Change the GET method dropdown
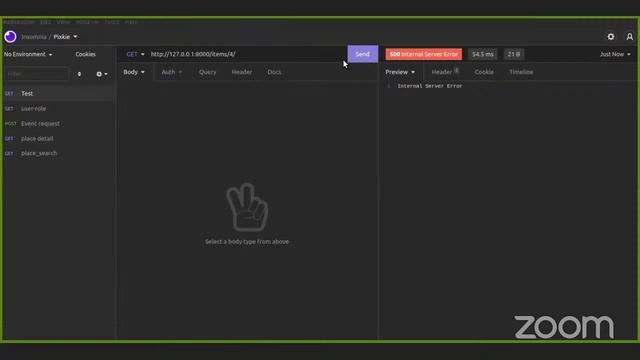Viewport: 640px width, 360px height. click(135, 54)
